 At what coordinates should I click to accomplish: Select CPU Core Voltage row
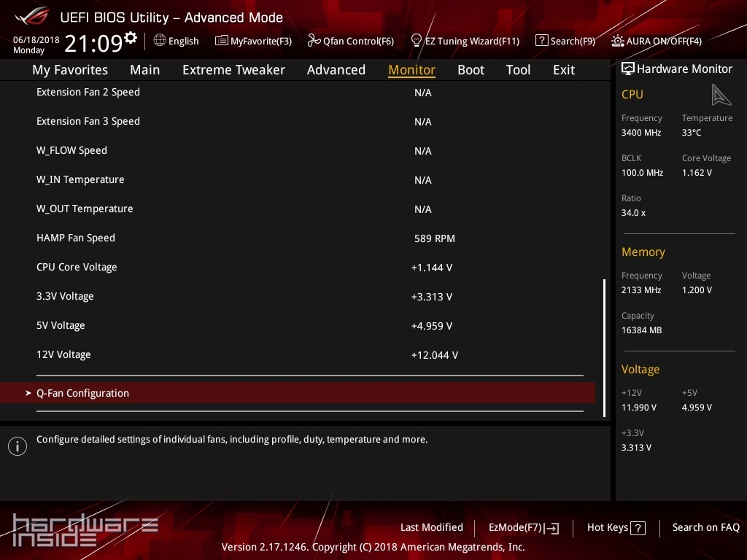298,267
